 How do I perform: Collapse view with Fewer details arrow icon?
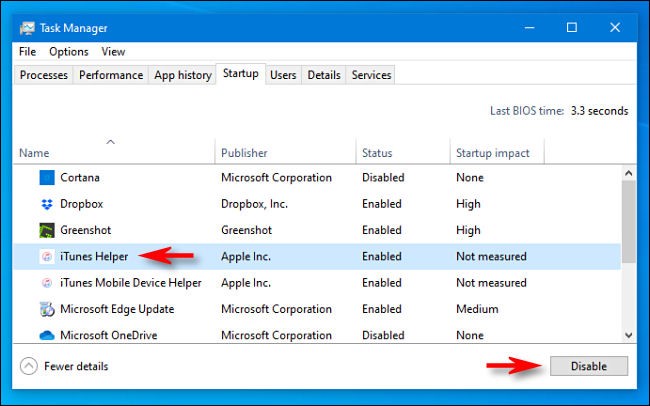29,366
